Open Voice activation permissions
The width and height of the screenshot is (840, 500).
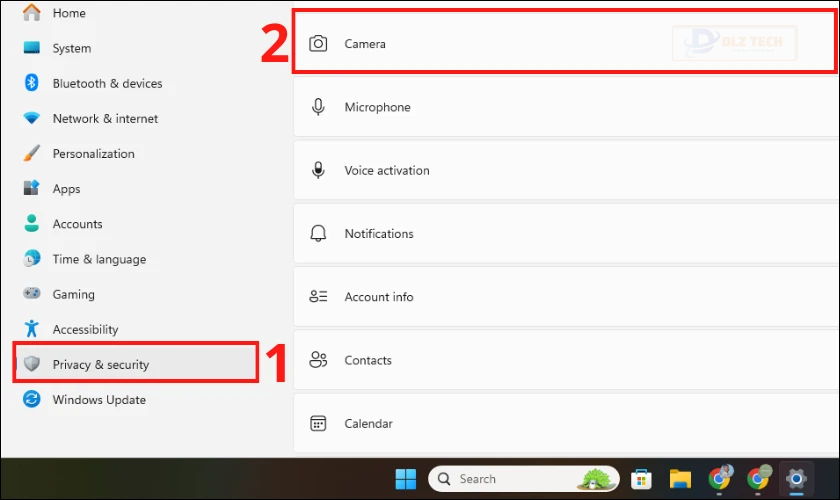click(x=566, y=170)
